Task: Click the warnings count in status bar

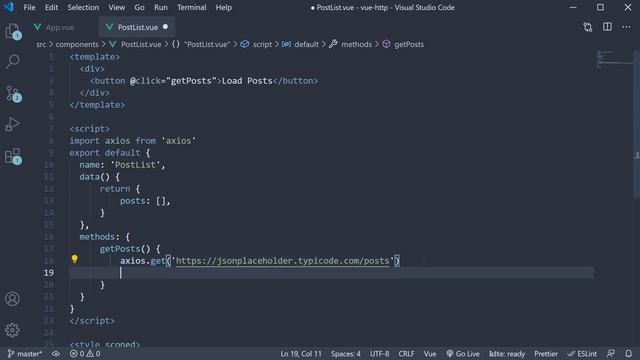Action: (x=93, y=354)
